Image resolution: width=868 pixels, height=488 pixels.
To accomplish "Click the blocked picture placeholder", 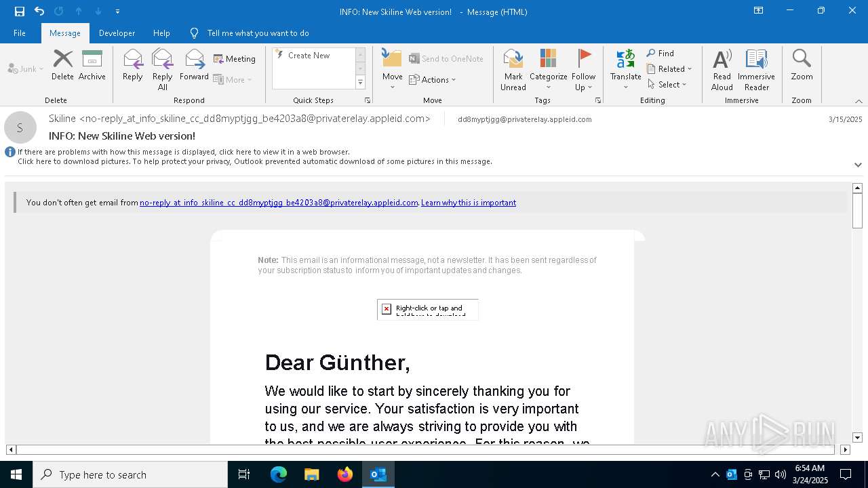I will click(428, 309).
